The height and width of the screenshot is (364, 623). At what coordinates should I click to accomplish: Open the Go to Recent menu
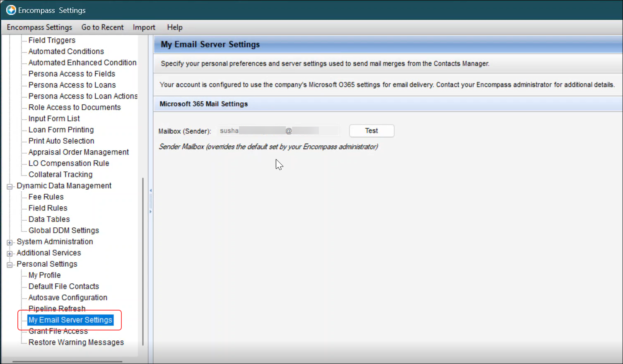pos(102,27)
